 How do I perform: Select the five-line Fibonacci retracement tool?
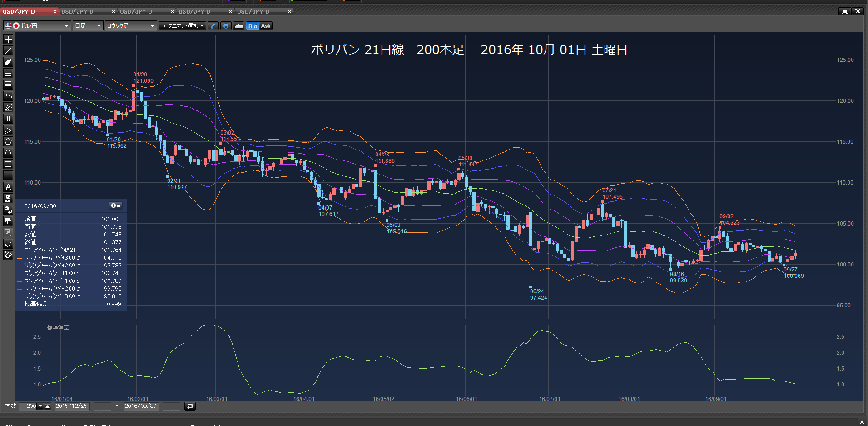pos(8,85)
